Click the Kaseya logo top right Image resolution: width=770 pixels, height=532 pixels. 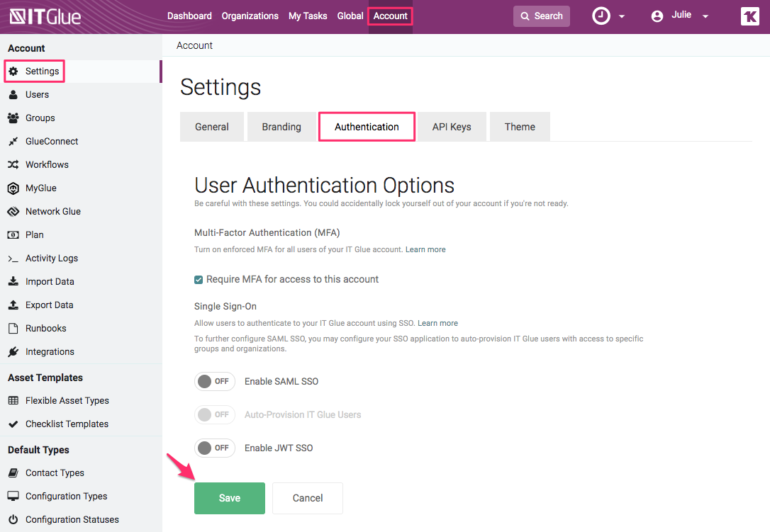749,16
